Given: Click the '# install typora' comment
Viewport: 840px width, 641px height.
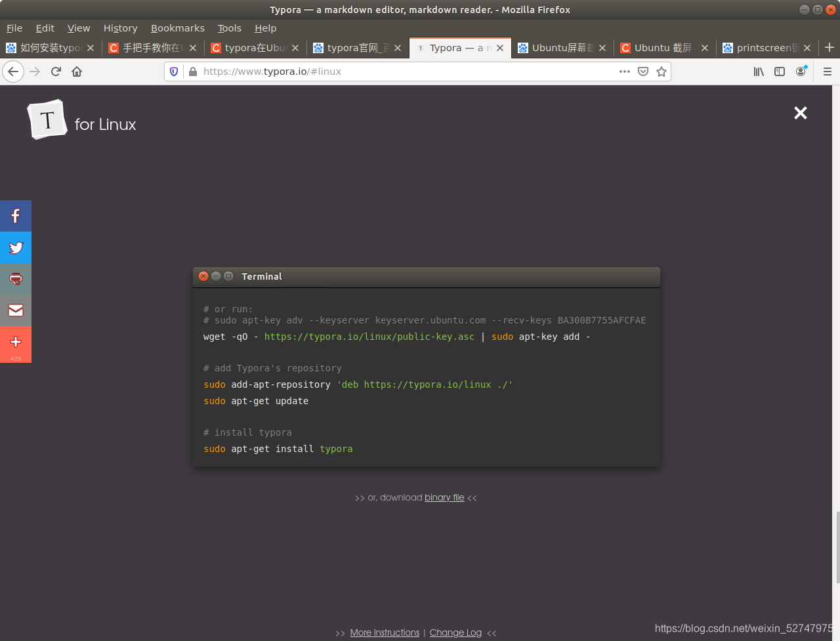Looking at the screenshot, I should click(x=247, y=432).
